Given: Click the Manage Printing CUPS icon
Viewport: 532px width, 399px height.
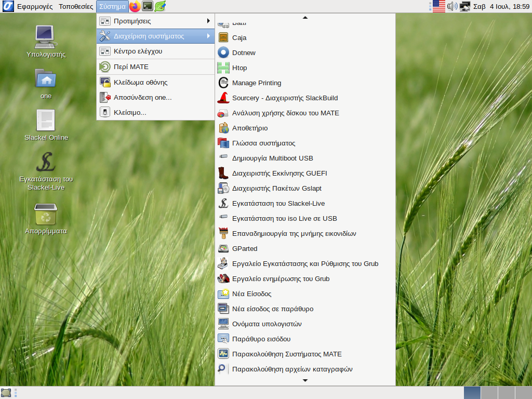Looking at the screenshot, I should (x=223, y=83).
